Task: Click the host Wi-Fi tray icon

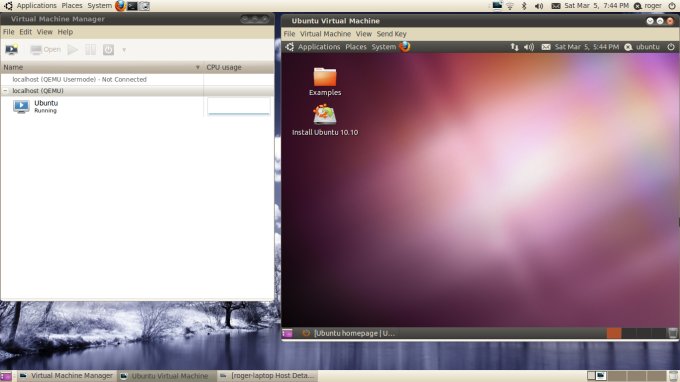Action: coord(510,6)
